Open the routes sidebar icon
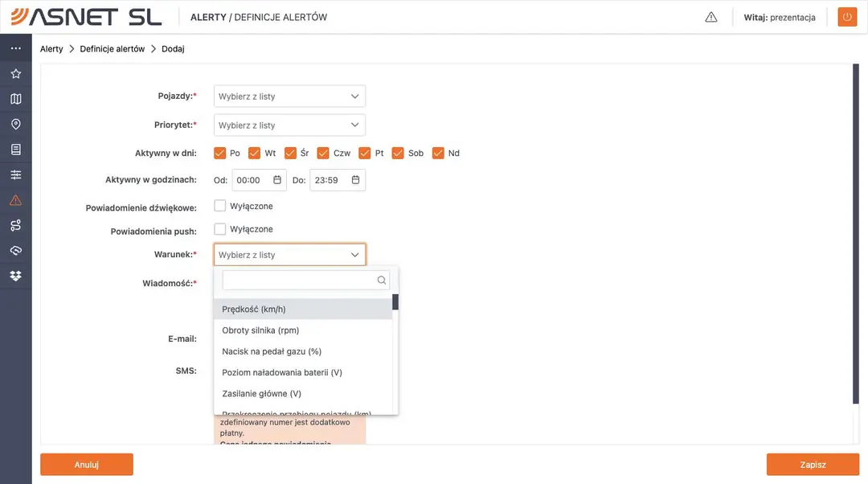The width and height of the screenshot is (868, 484). [x=15, y=225]
